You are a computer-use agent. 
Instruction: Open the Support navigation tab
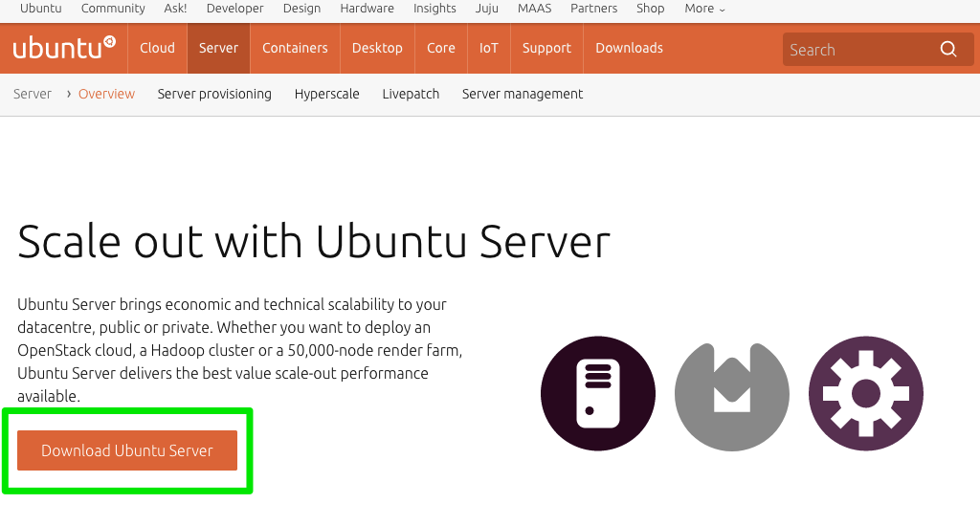(546, 48)
